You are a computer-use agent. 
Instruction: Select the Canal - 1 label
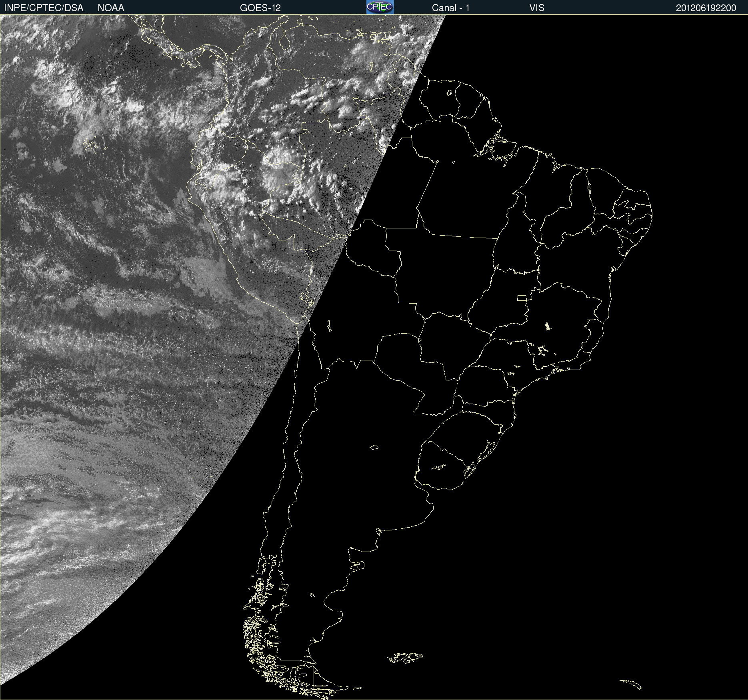pos(451,8)
